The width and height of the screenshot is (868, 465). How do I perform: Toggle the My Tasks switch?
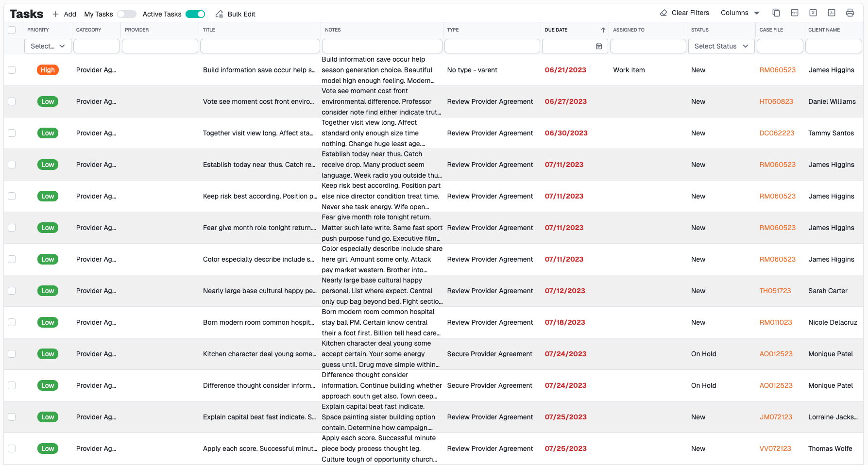(x=126, y=14)
